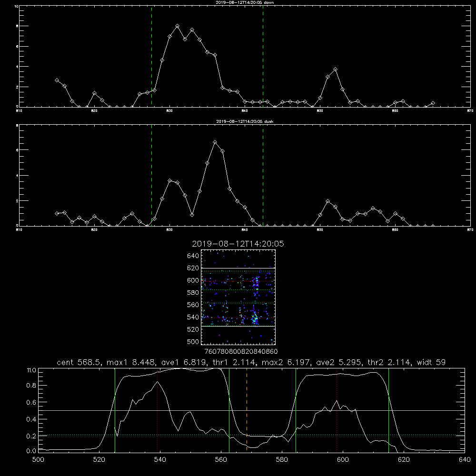
Task: Click the white horizontal half-level line at 0.5
Action: click(x=251, y=410)
